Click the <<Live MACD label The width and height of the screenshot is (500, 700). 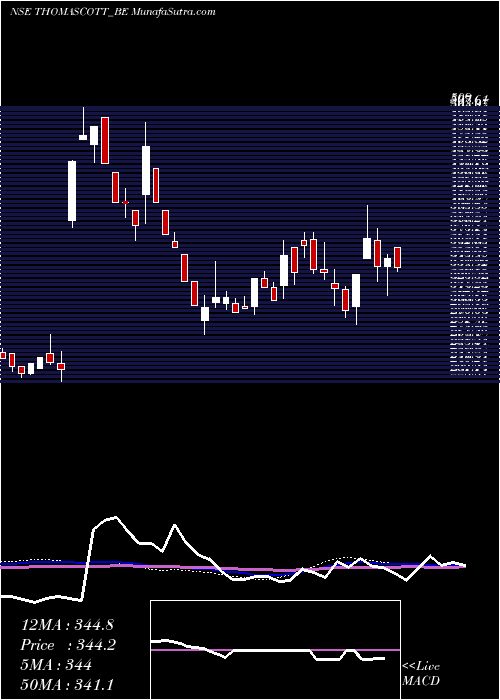click(421, 674)
